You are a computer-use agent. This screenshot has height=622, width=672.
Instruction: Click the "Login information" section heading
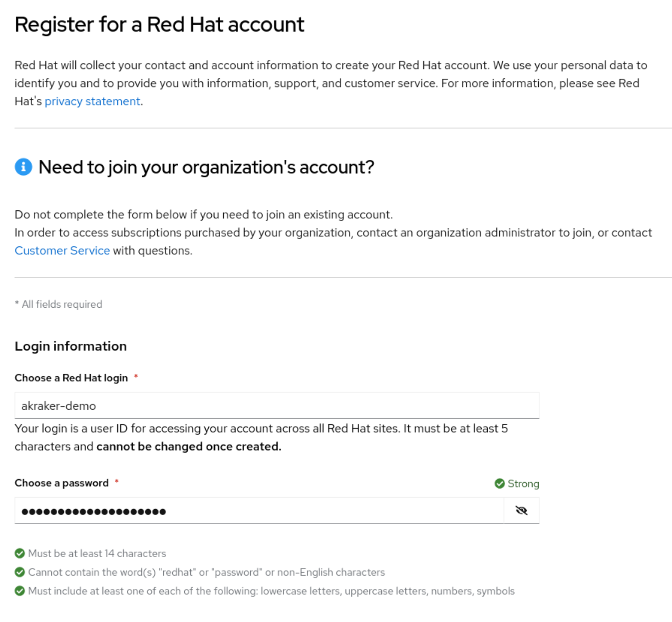(x=70, y=346)
